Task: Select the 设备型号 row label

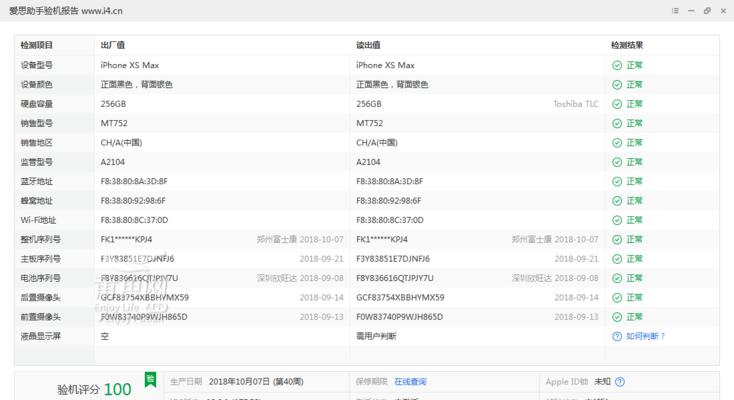Action: point(37,65)
